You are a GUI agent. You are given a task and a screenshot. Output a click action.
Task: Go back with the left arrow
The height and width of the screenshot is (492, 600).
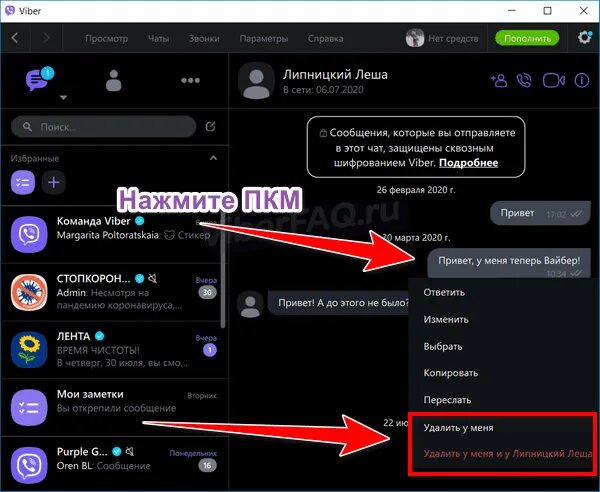coord(15,38)
